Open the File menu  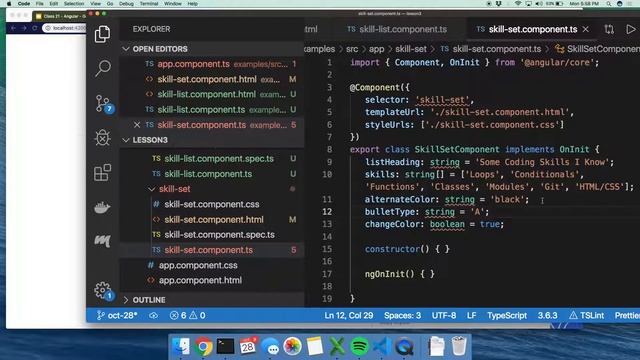tap(40, 4)
